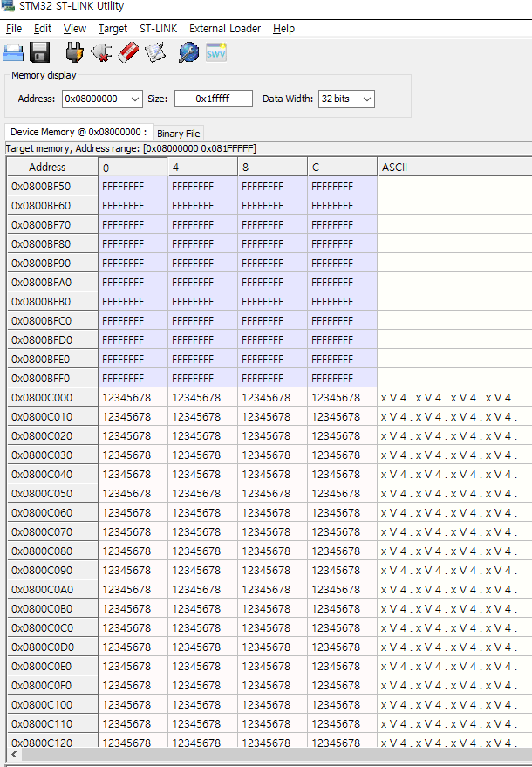Screen dimensions: 532x767
Task: Connect to the target plug icon
Action: pyautogui.click(x=74, y=52)
